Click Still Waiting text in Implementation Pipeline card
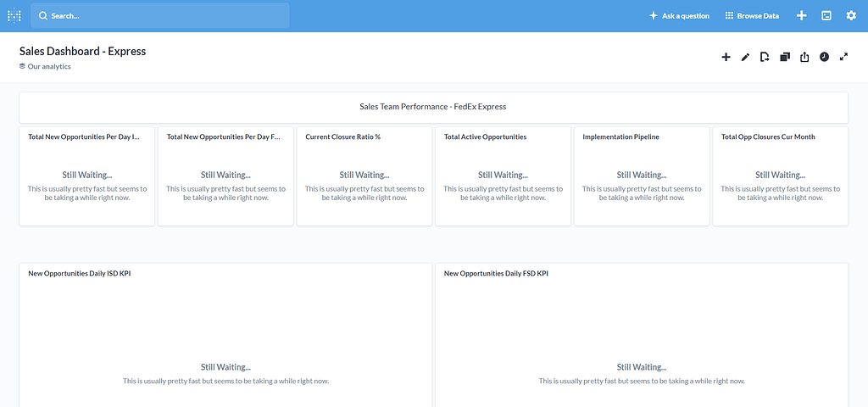Image resolution: width=868 pixels, height=407 pixels. [x=642, y=175]
